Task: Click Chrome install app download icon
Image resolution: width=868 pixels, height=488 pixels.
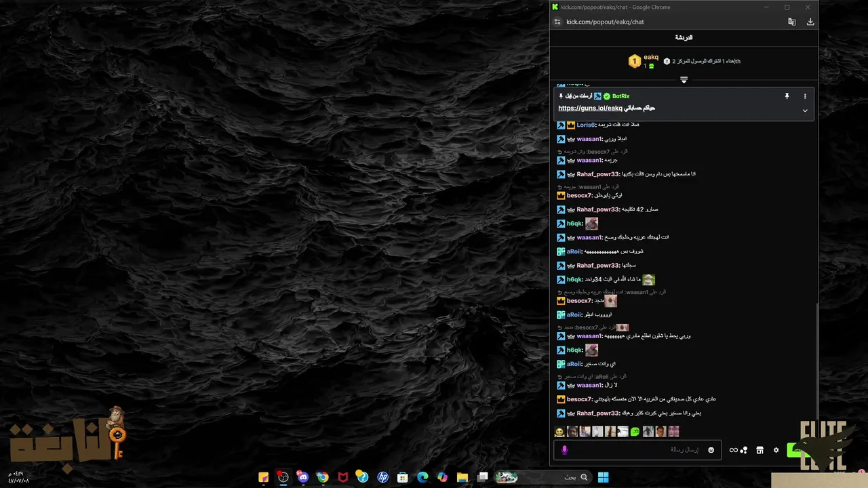Action: coord(810,22)
